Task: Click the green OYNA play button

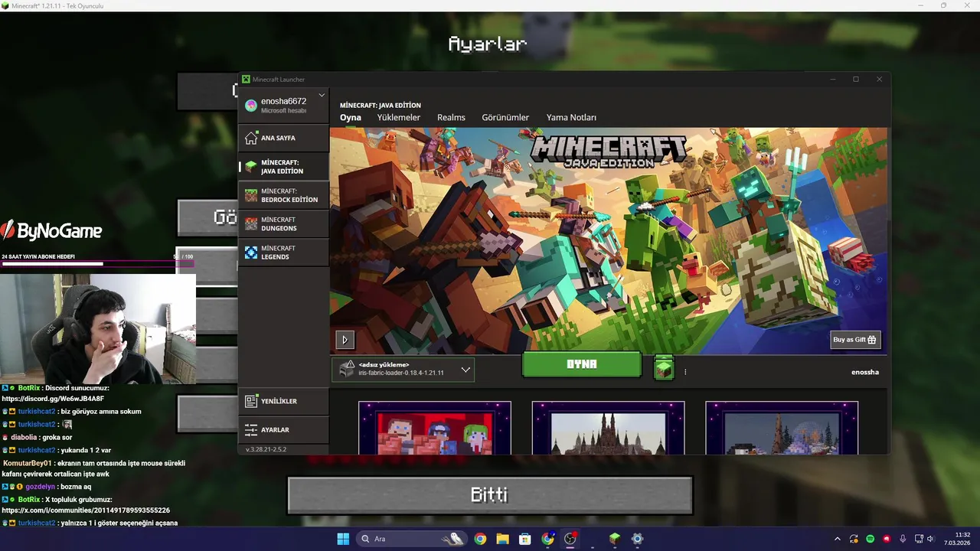Action: point(581,364)
